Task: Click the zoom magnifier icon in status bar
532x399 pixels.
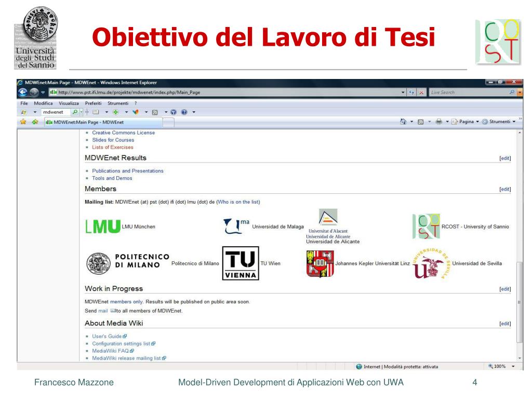Action: (490, 366)
